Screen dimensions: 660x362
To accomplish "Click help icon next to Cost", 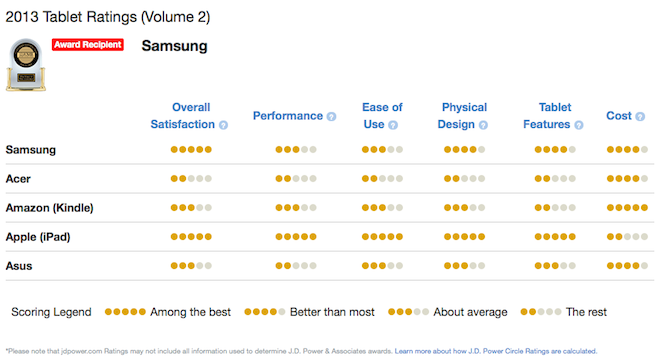I will tap(640, 117).
